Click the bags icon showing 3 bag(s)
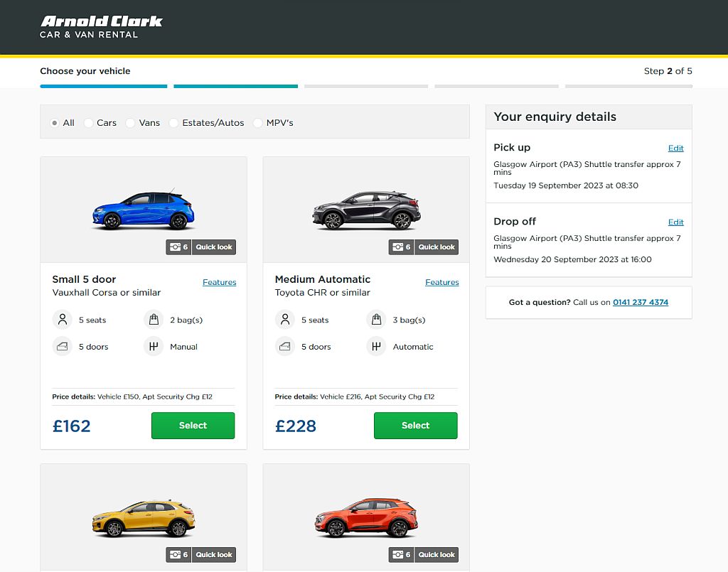 [375, 320]
